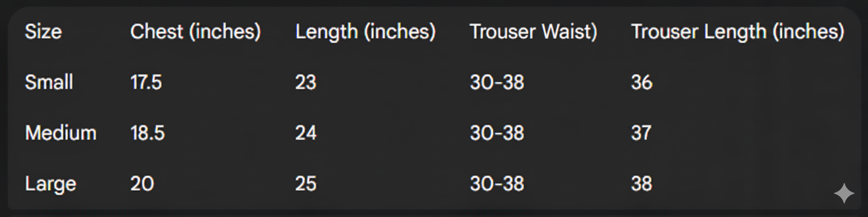Select the Large row label
This screenshot has width=868, height=217.
50,184
